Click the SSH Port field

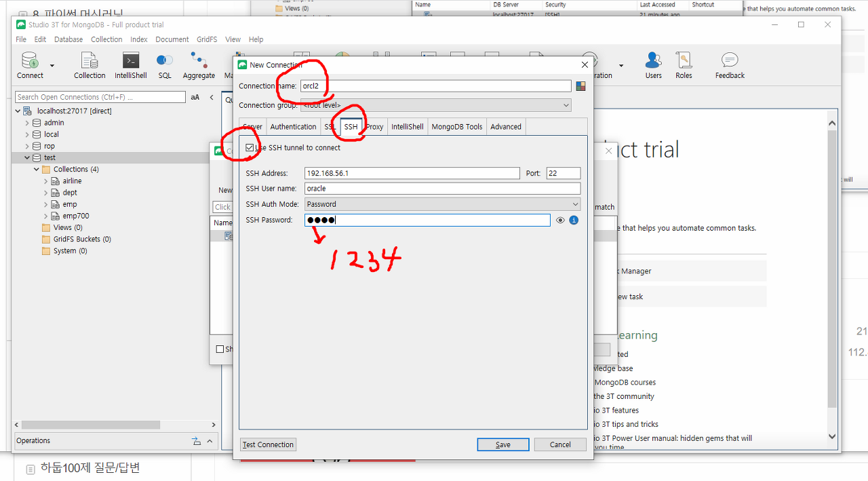563,173
